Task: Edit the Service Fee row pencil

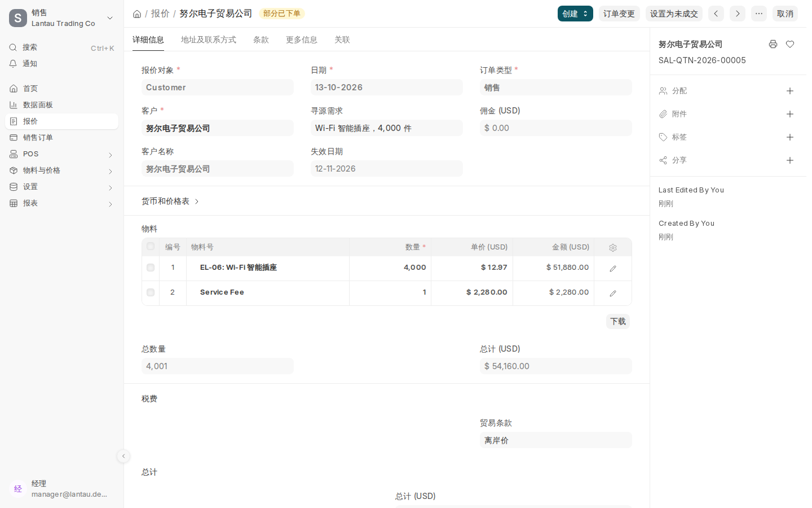Action: click(613, 294)
